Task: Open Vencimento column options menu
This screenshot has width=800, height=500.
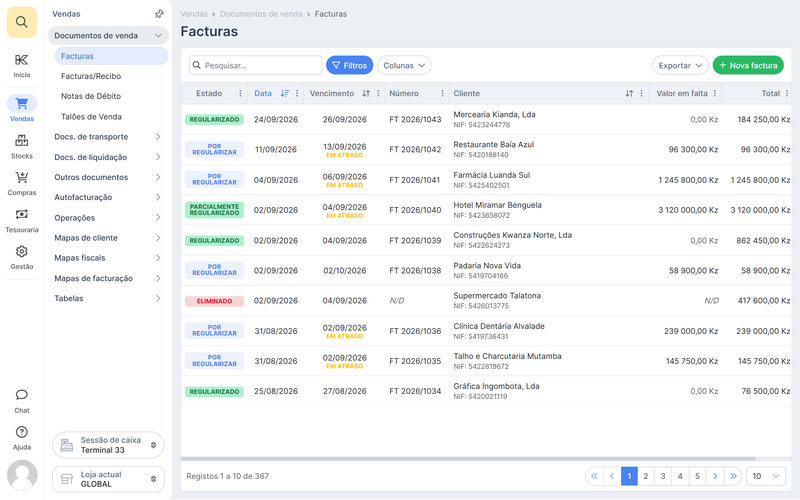Action: (x=378, y=93)
